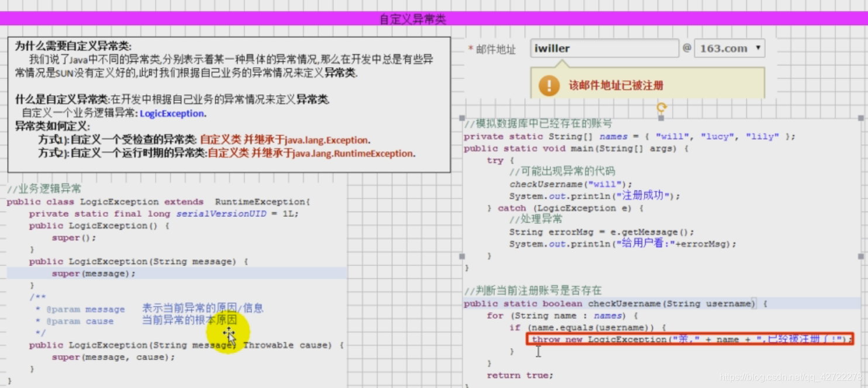Click the orange warning exclamation icon

coord(549,85)
